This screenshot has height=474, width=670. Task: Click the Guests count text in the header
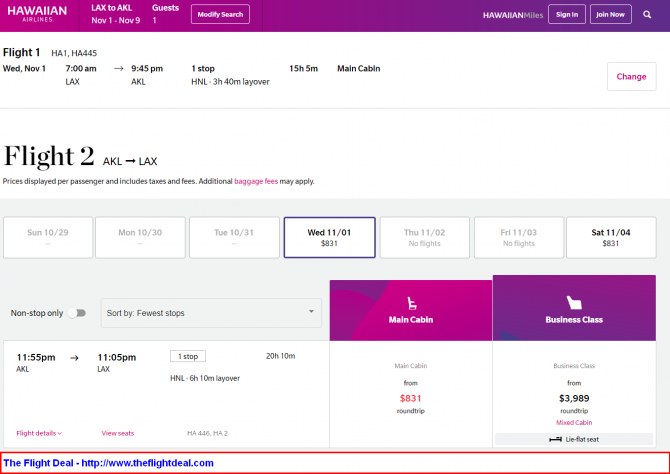[154, 20]
